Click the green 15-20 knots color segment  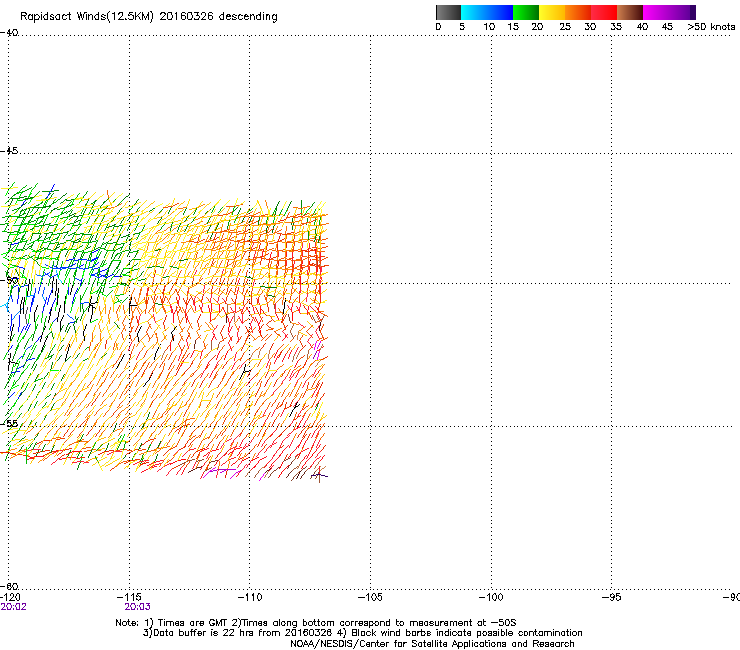tap(526, 12)
